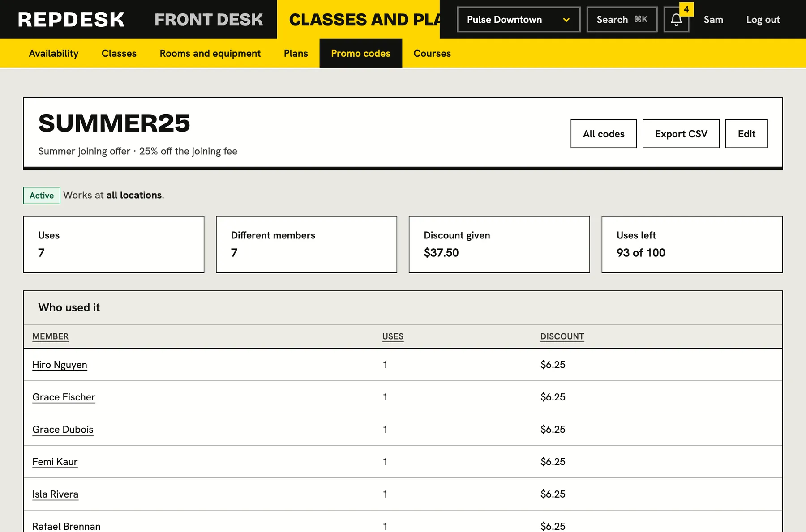
Task: Go to the Availability tab
Action: pos(54,54)
